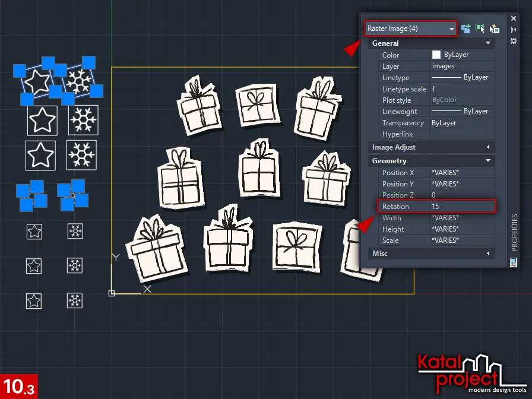This screenshot has width=532, height=399.
Task: Collapse the General properties section
Action: click(488, 43)
